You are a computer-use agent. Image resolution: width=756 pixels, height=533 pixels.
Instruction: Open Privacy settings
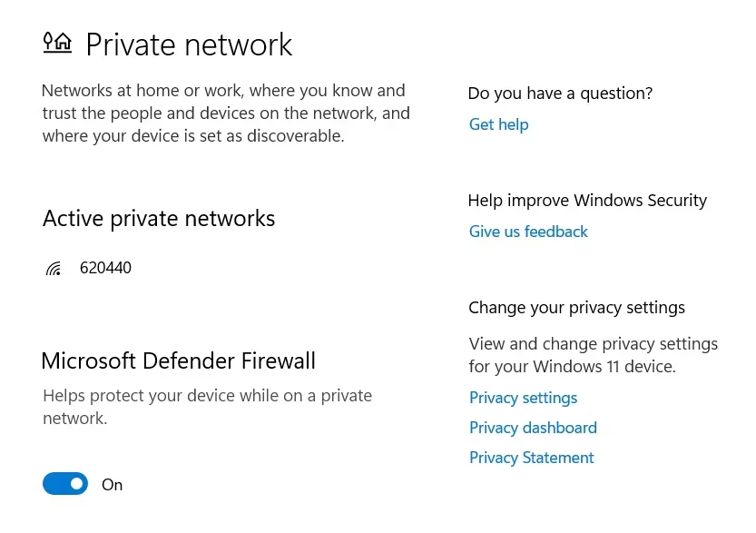pos(523,398)
